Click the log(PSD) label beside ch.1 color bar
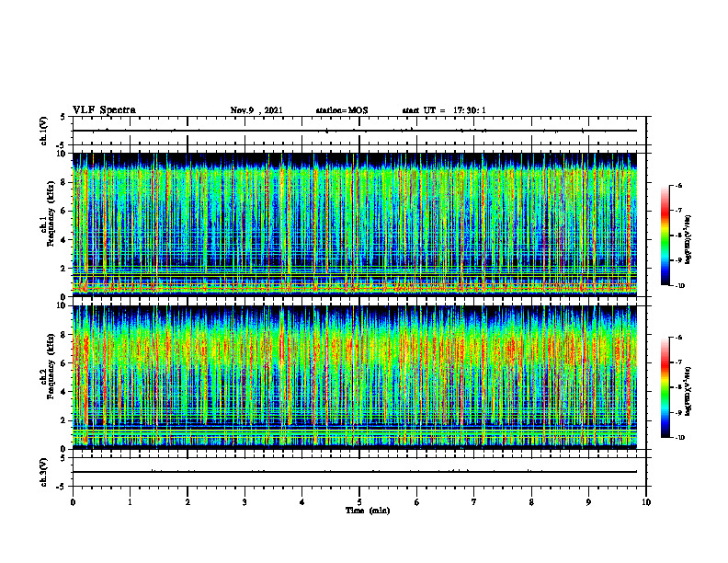 689,239
